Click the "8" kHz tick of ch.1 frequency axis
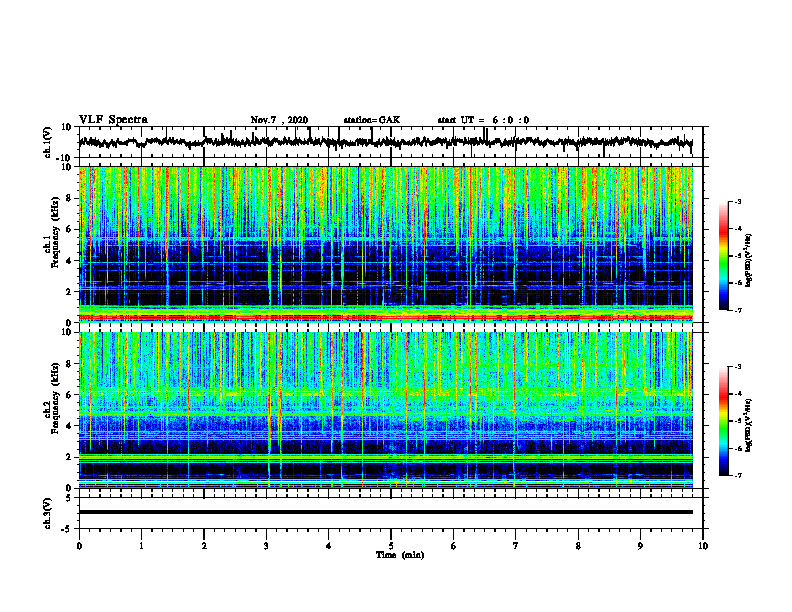The width and height of the screenshot is (792, 612). [x=70, y=198]
